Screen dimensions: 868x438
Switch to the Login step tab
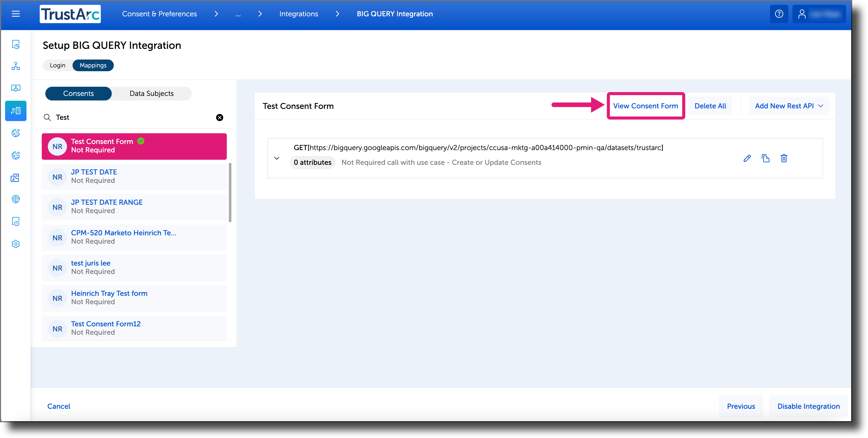coord(58,65)
